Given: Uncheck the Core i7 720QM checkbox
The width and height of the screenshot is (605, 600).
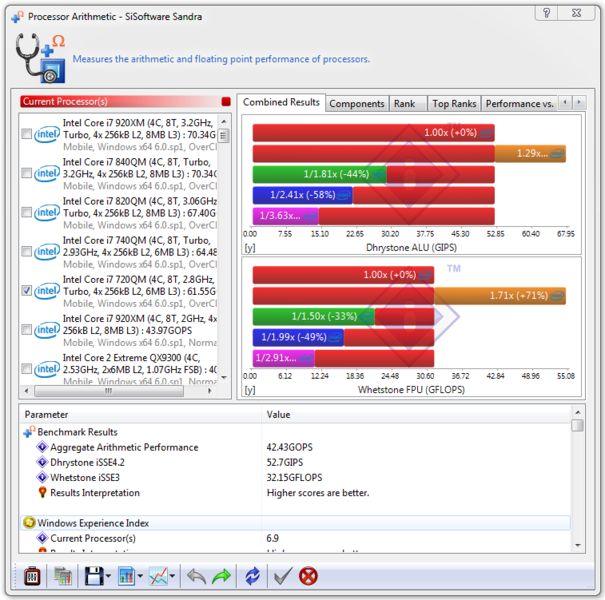Looking at the screenshot, I should click(x=26, y=291).
